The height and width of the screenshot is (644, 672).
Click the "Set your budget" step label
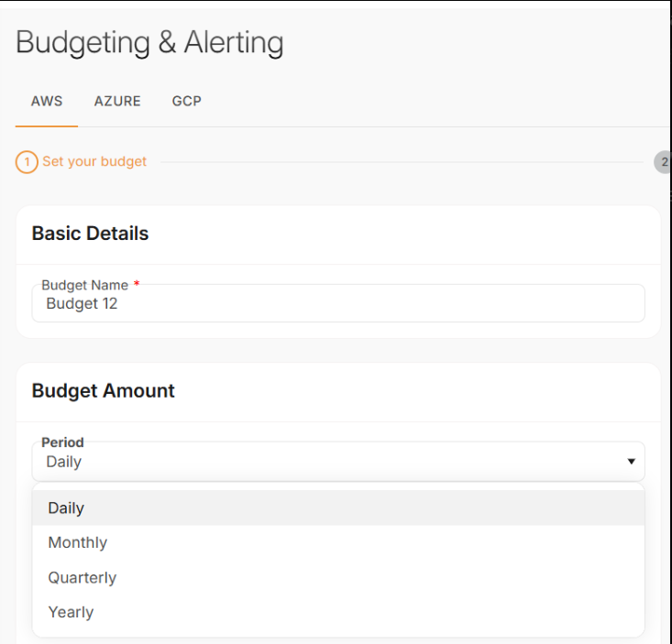click(x=94, y=162)
